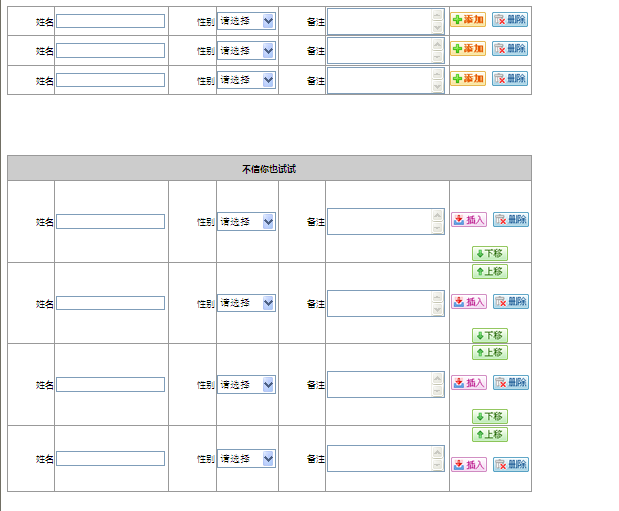
Task: Click 备注 scrollbar in lower table's first row
Action: [438, 221]
